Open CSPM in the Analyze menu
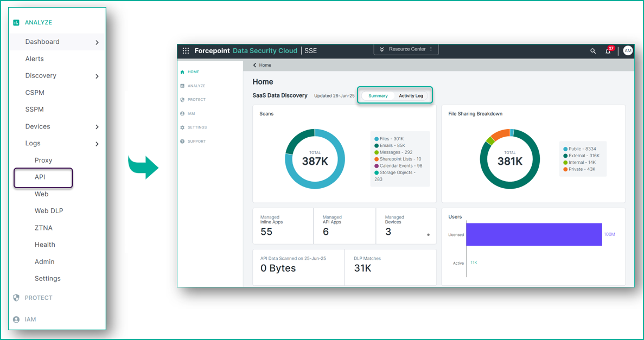Viewport: 644px width, 340px height. (x=35, y=92)
